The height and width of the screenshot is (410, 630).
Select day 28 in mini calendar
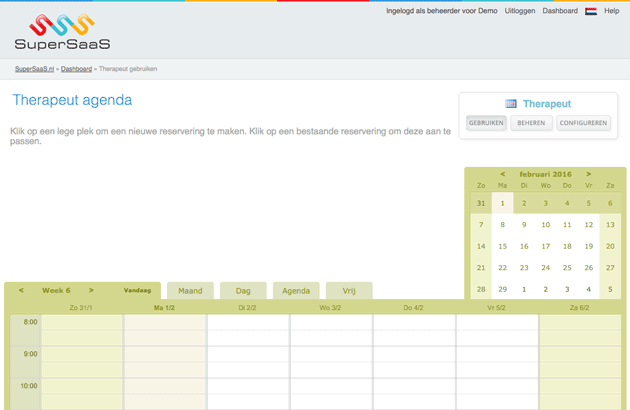click(481, 289)
